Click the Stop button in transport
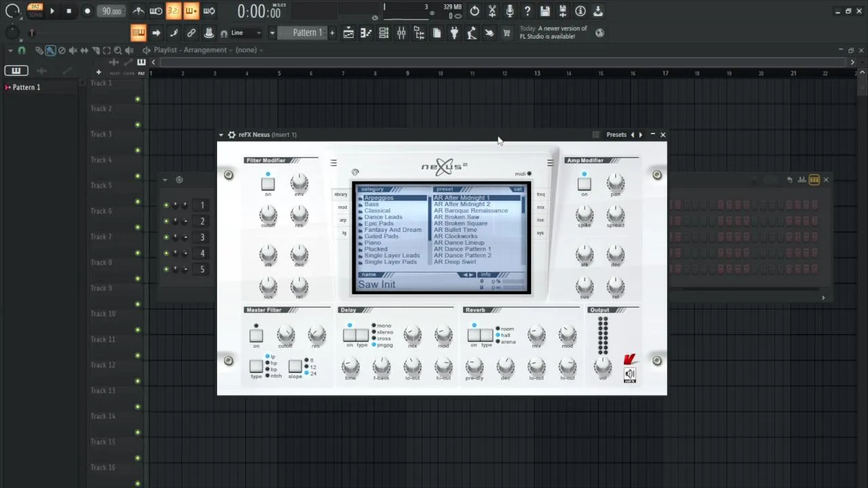This screenshot has height=488, width=868. pyautogui.click(x=68, y=11)
